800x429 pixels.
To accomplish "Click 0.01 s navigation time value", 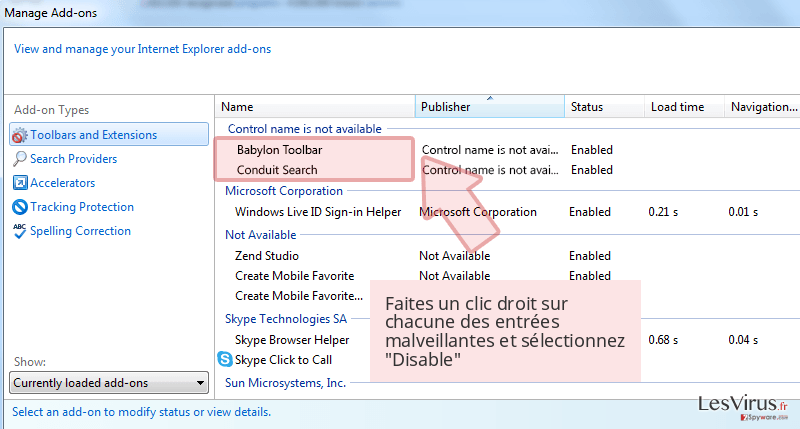I will click(x=743, y=212).
